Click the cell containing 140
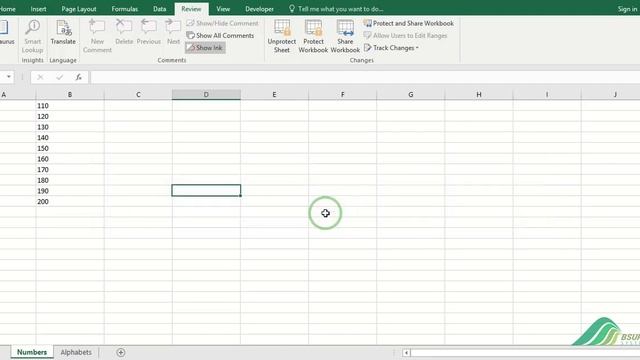Screen dimensions: 640x360 pyautogui.click(x=70, y=138)
